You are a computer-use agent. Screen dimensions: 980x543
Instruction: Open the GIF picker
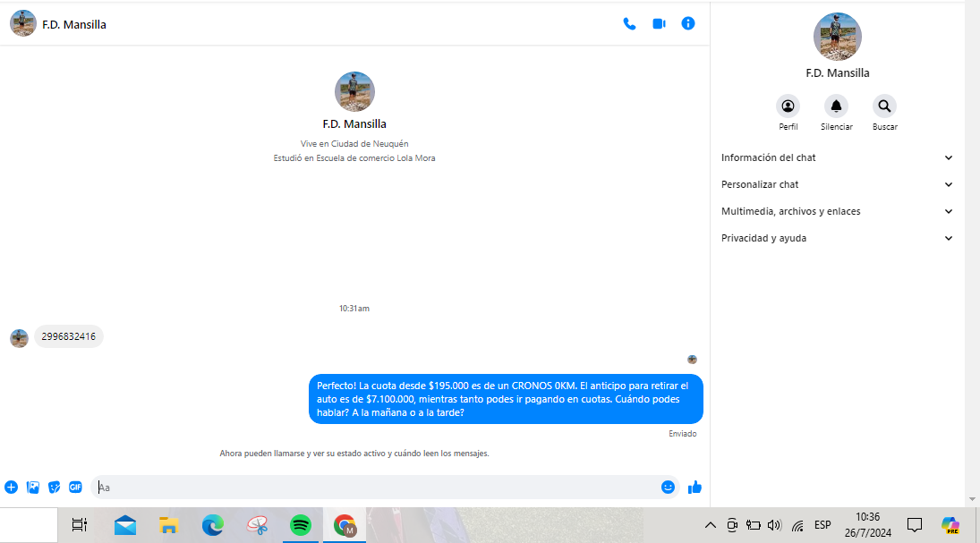tap(76, 488)
